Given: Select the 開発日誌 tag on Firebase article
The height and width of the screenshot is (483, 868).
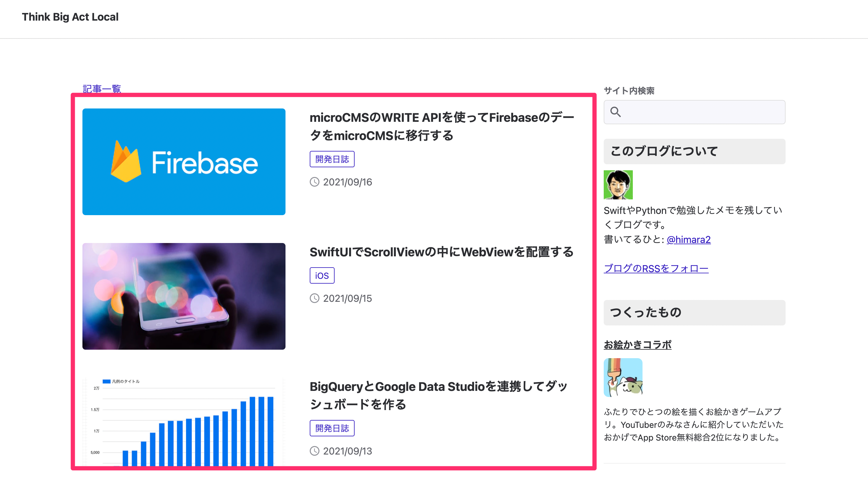Looking at the screenshot, I should point(332,159).
